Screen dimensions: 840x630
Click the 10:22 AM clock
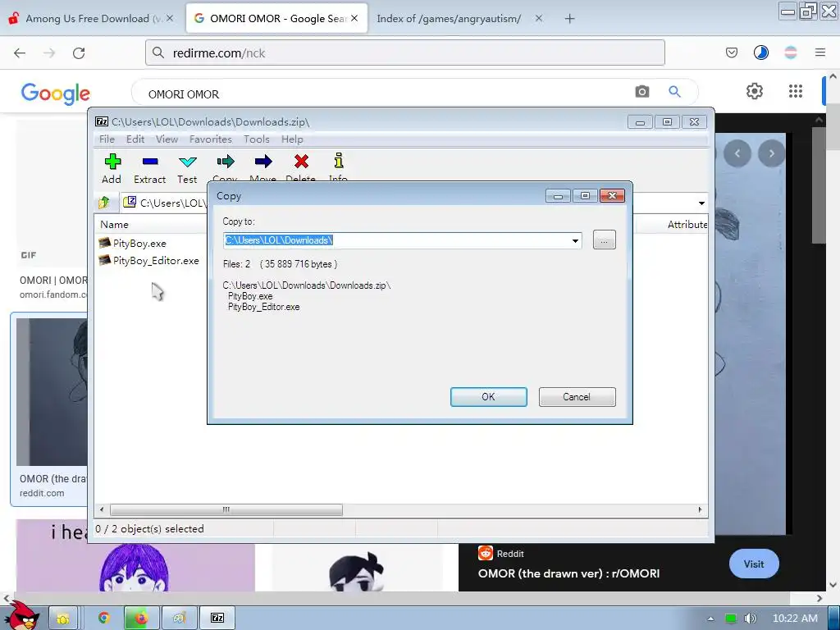tap(796, 619)
